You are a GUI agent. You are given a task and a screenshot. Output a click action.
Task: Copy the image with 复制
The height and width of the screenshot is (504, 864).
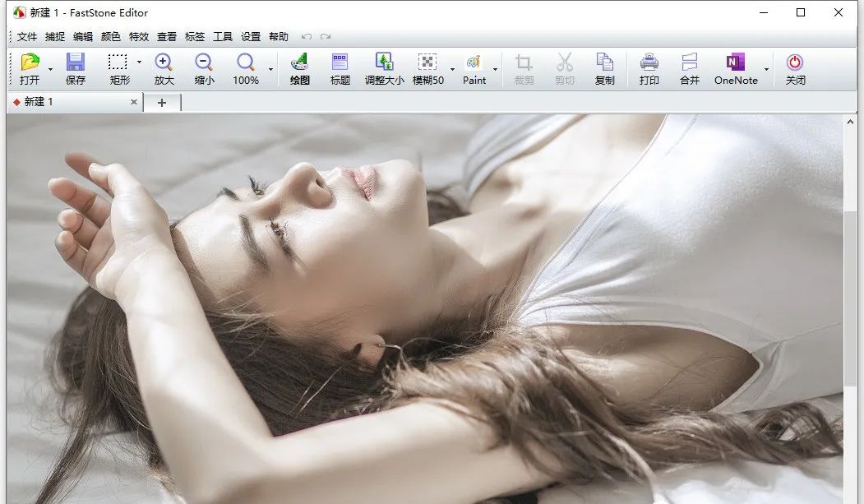click(604, 69)
